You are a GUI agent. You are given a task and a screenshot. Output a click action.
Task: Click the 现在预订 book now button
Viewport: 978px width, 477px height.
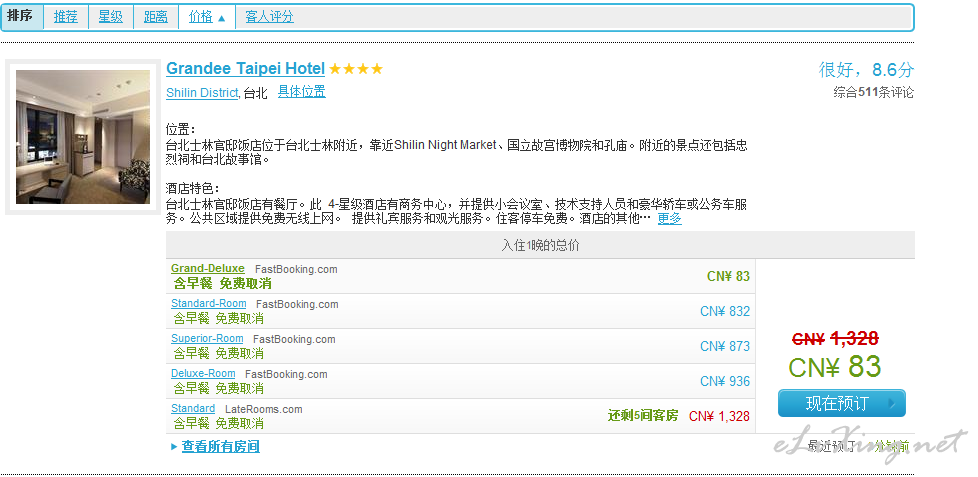(841, 403)
